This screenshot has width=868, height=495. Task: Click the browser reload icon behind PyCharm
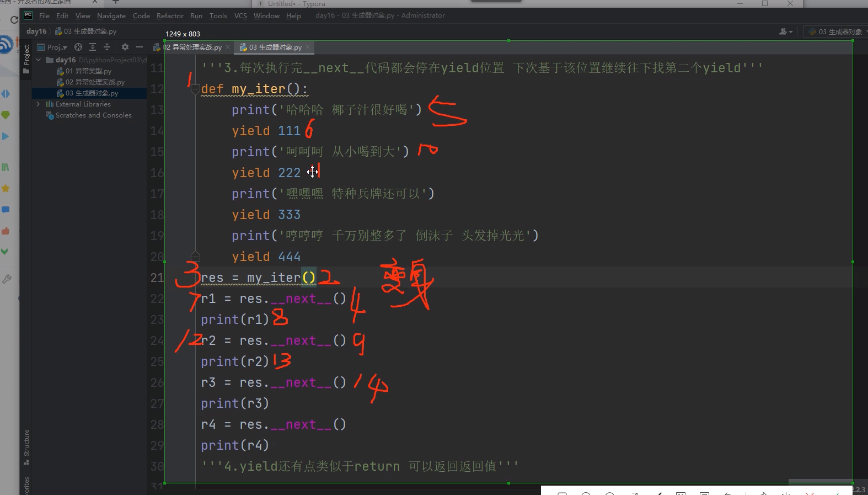tap(14, 20)
